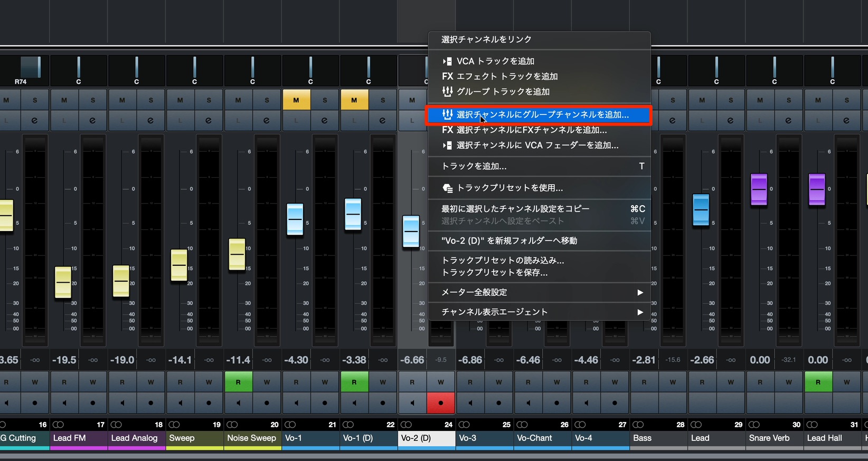Click monitor speaker icon on Vo-1 channel
The image size is (868, 461).
pos(296,403)
